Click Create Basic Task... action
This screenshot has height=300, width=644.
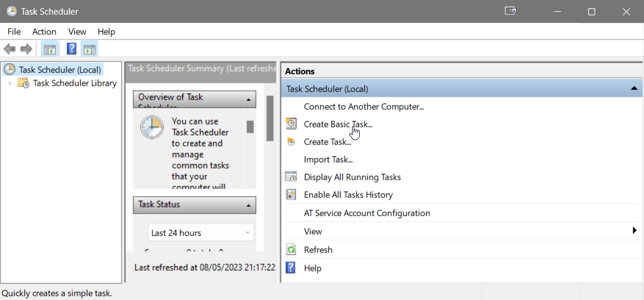[338, 124]
